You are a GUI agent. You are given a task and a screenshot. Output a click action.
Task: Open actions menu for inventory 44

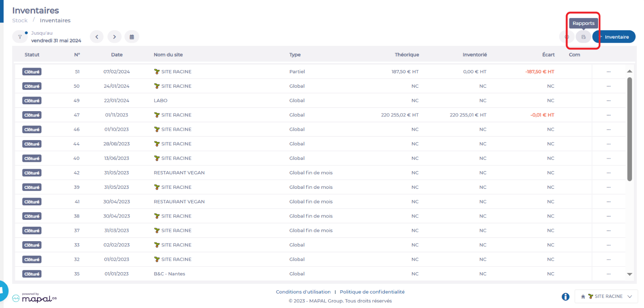[x=609, y=144]
